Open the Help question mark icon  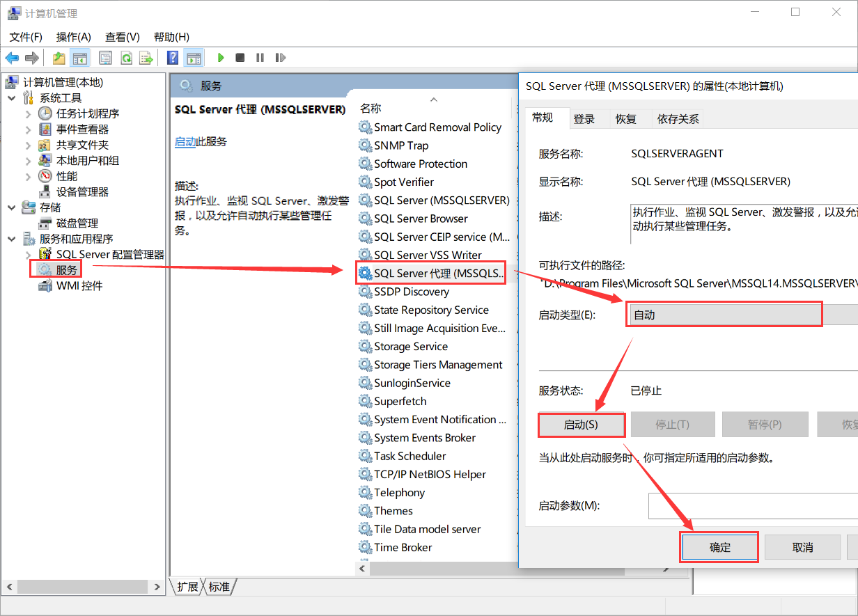(173, 58)
